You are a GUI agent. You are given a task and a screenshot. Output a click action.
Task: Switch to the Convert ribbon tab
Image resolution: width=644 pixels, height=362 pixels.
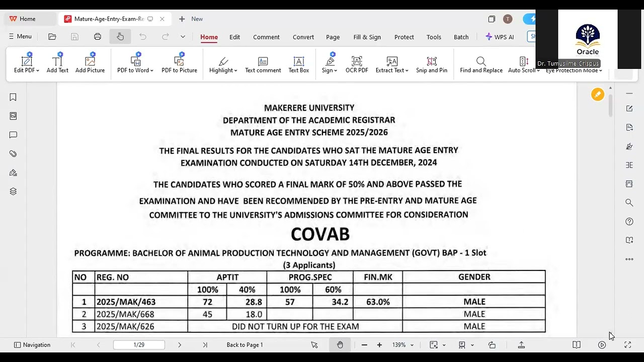[x=303, y=37]
